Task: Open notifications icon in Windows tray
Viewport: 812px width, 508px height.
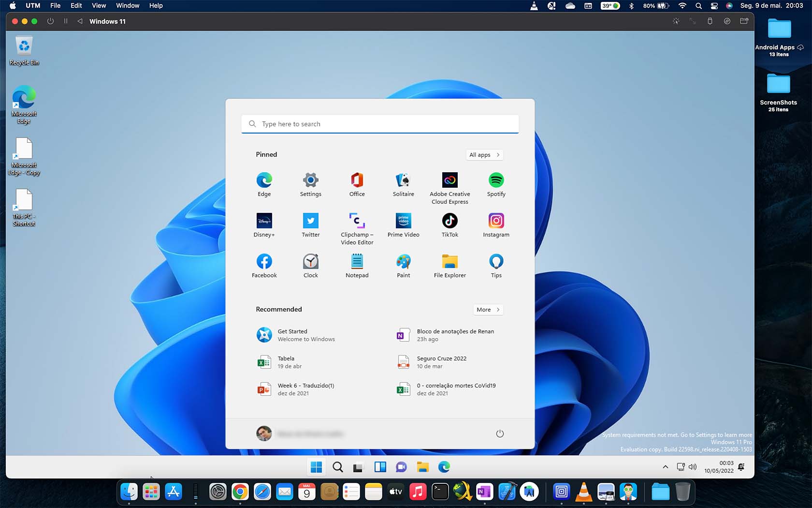Action: tap(741, 467)
